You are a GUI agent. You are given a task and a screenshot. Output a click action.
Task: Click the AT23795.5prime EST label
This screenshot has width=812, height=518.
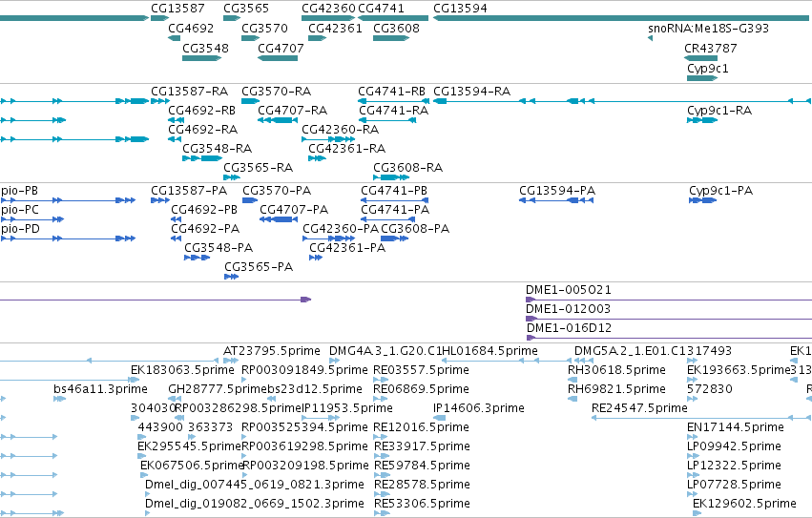pyautogui.click(x=272, y=351)
